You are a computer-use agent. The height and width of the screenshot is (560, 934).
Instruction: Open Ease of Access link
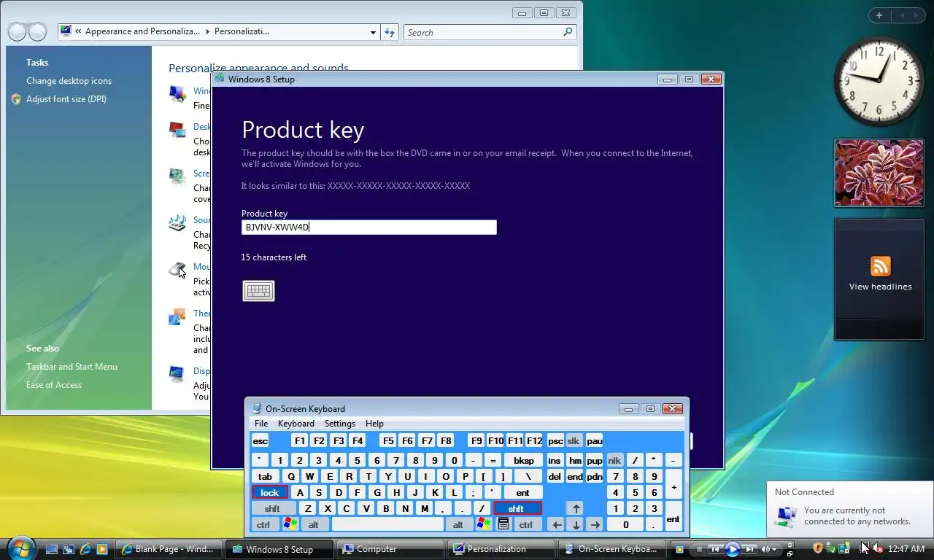[x=54, y=385]
